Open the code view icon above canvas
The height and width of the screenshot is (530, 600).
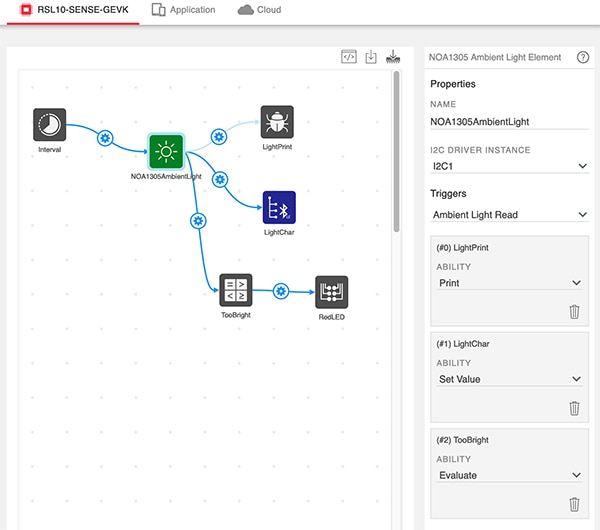click(x=348, y=57)
